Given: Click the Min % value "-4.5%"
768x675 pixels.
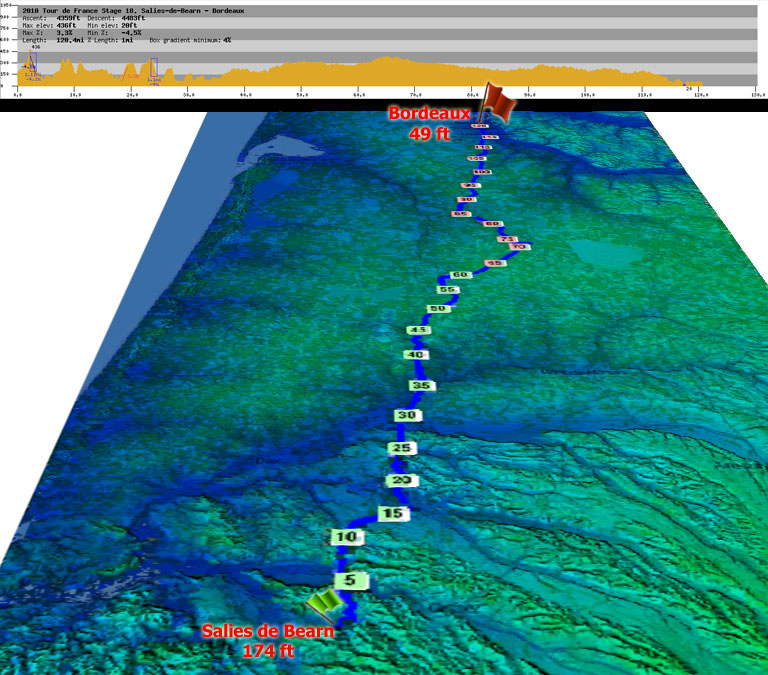Looking at the screenshot, I should (131, 33).
